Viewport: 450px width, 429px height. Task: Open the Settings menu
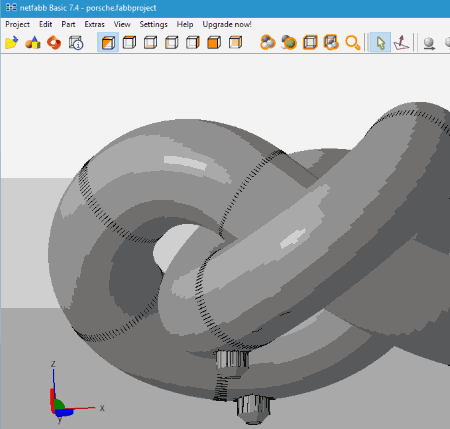coord(153,24)
